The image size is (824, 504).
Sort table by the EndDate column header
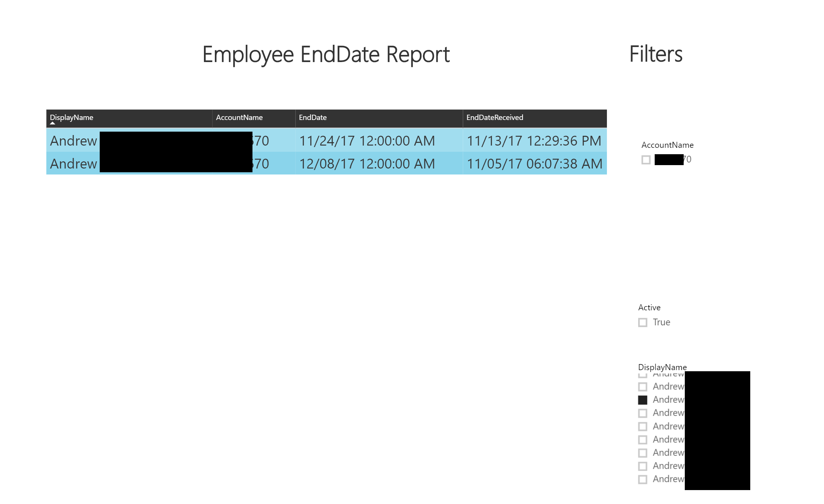tap(313, 118)
